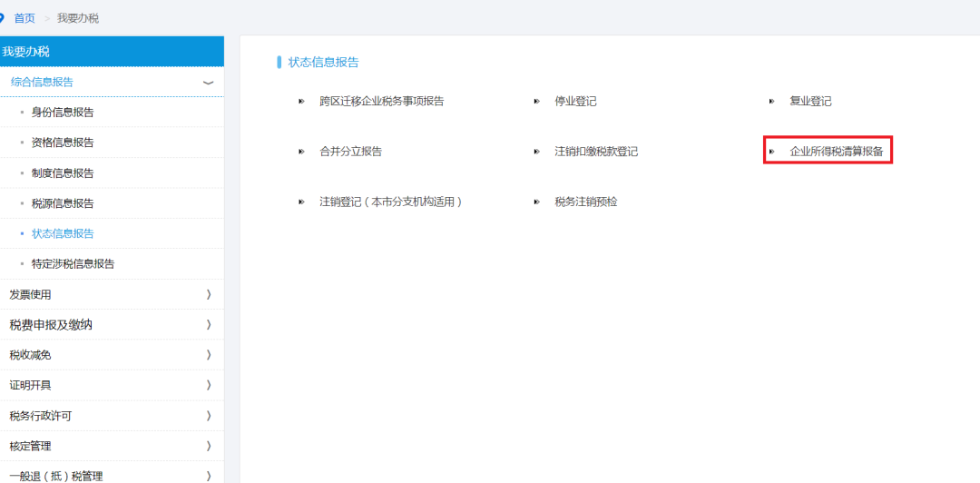Viewport: 980px width, 483px height.
Task: Click the arrow icon beside 合并分立报告
Action: [301, 152]
